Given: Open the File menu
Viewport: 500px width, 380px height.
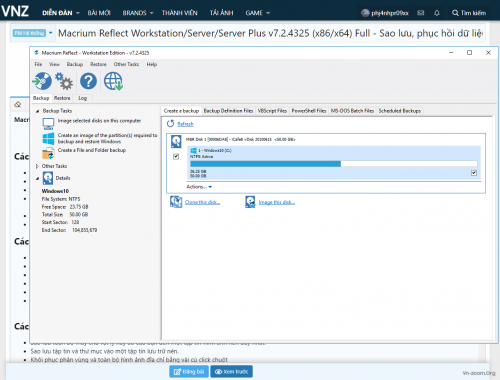Looking at the screenshot, I should [x=38, y=64].
